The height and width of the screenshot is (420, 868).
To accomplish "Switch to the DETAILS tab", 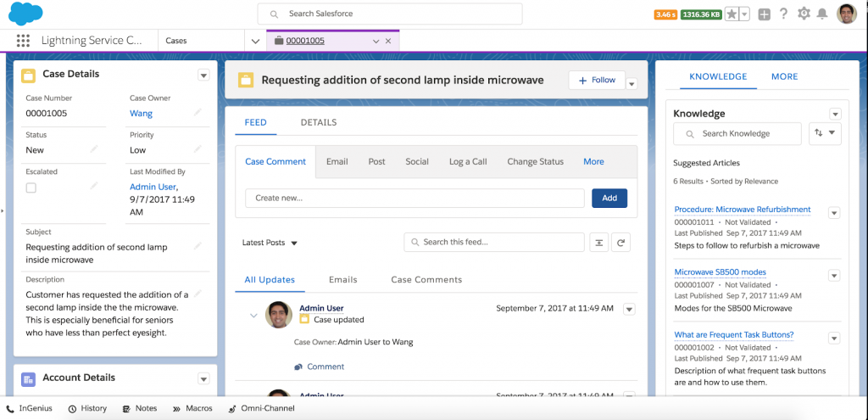I will click(x=319, y=122).
